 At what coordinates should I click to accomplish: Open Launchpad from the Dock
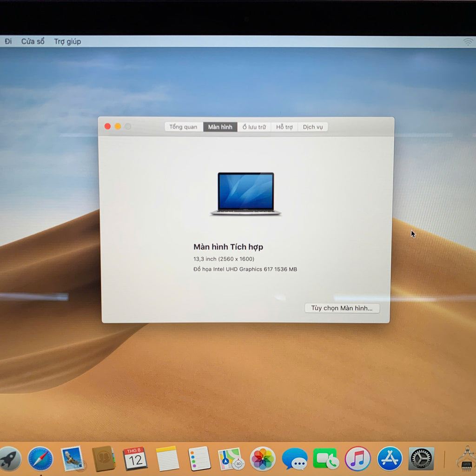pyautogui.click(x=9, y=459)
